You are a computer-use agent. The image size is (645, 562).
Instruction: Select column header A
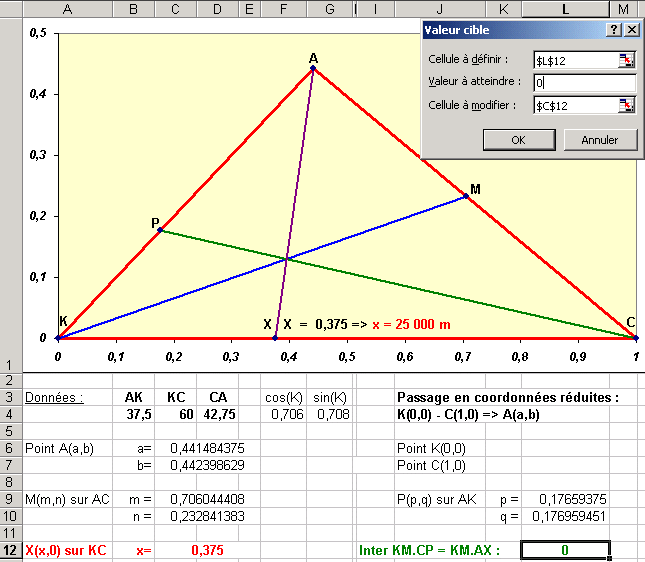pos(67,9)
